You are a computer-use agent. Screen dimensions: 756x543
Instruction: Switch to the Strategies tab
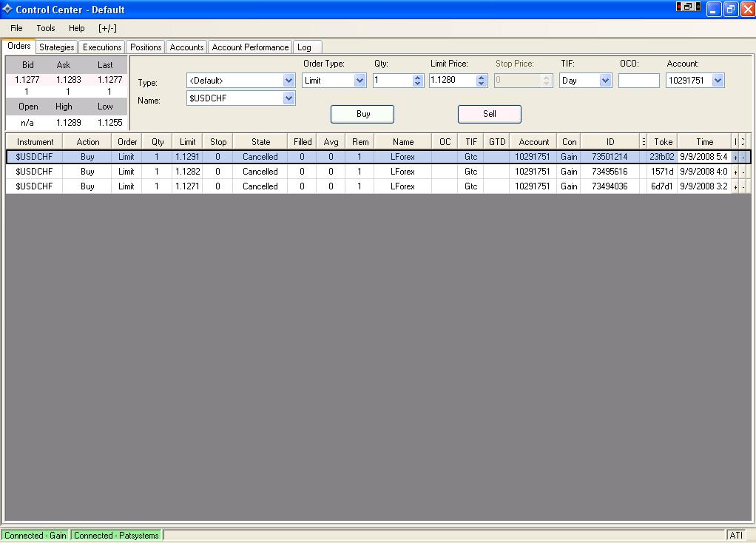point(56,47)
